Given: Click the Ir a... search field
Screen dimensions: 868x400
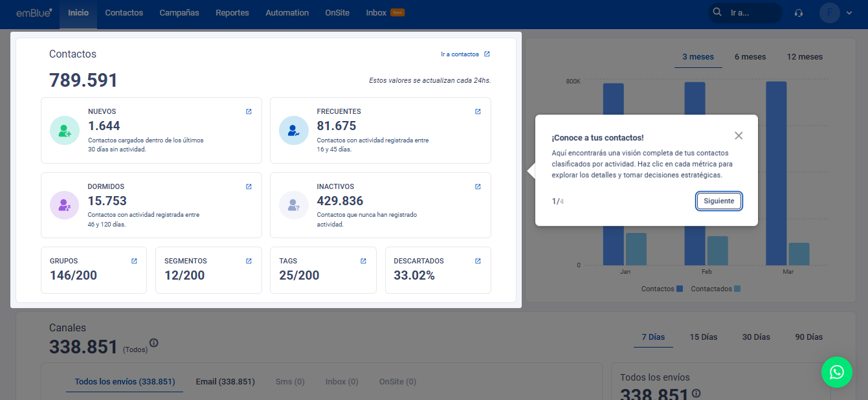Looking at the screenshot, I should click(744, 13).
